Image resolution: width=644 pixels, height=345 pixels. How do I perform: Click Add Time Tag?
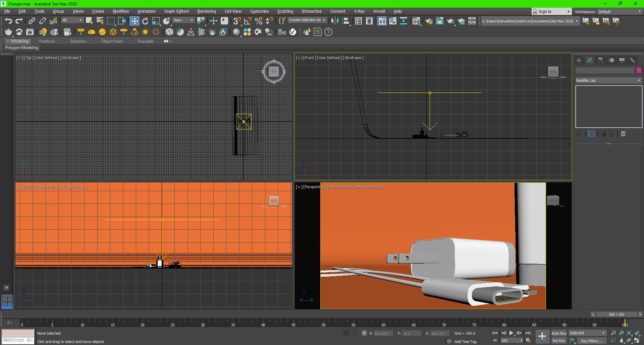(465, 342)
